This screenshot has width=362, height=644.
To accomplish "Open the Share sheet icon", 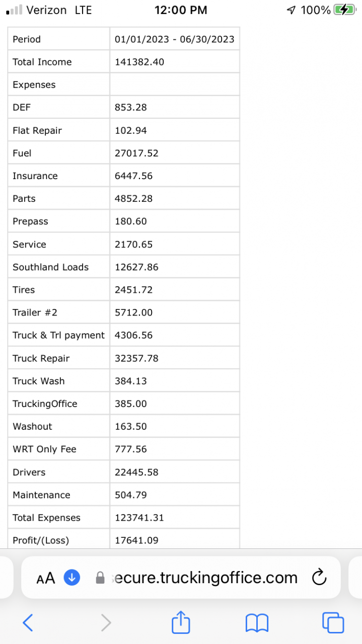I will tap(181, 622).
